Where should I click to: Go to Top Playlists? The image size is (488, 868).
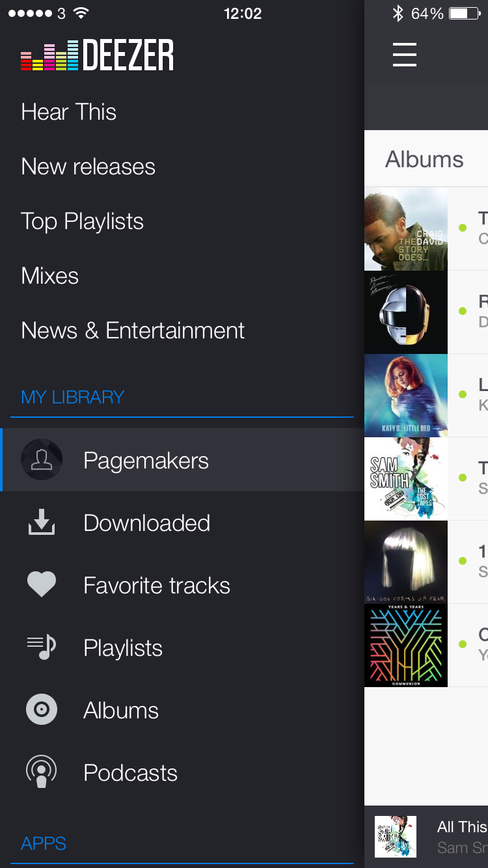tap(82, 222)
